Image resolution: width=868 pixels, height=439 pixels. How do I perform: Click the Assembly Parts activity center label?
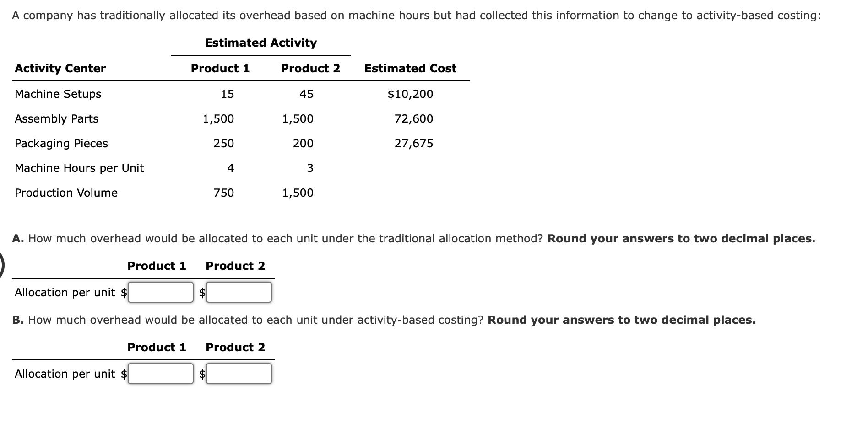pyautogui.click(x=56, y=119)
